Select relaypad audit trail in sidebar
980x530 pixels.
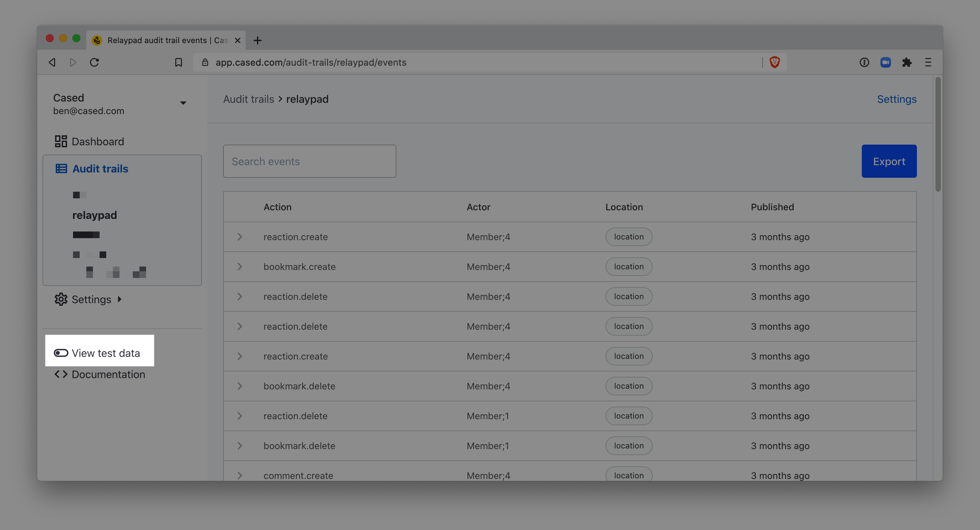95,215
